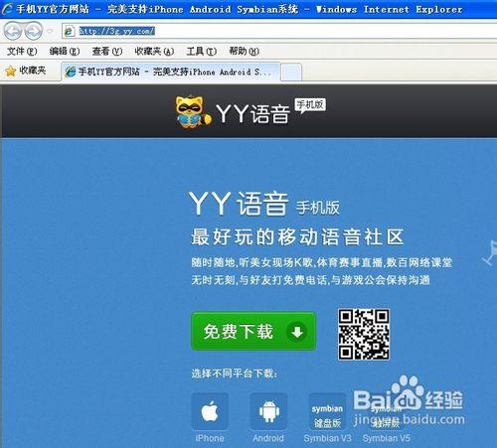Choose the Symbian V3 键盘版 icon
The height and width of the screenshot is (448, 497).
pos(327,411)
